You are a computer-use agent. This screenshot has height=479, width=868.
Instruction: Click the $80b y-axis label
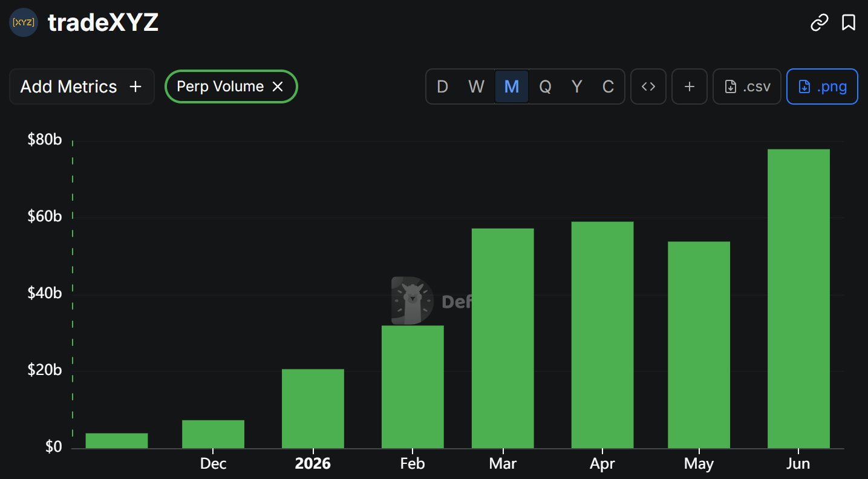pyautogui.click(x=45, y=140)
